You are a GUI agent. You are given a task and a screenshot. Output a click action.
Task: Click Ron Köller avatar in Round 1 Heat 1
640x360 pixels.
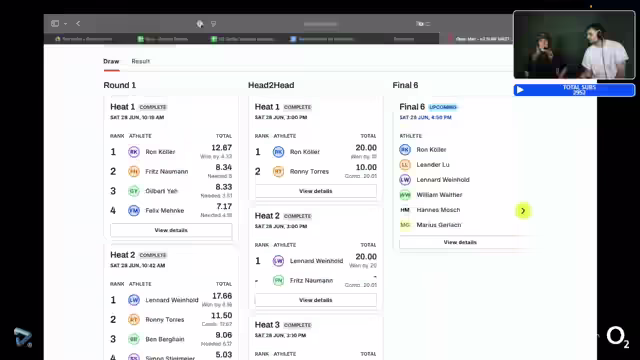134,152
